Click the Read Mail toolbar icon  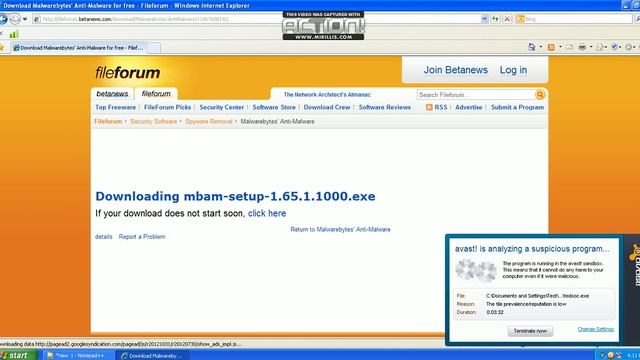tap(569, 47)
